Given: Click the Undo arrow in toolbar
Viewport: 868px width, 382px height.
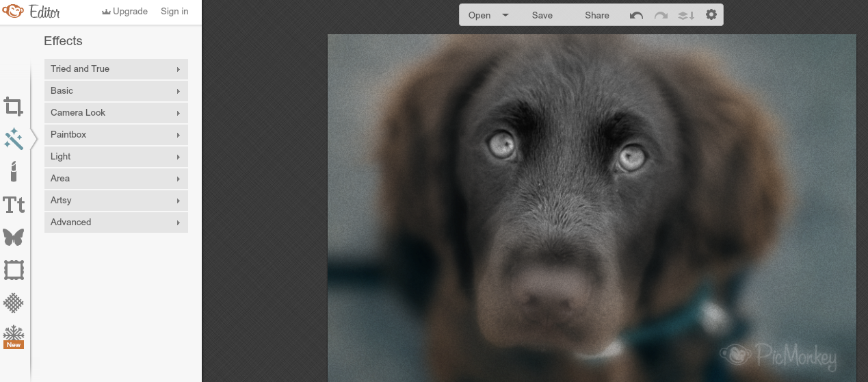Looking at the screenshot, I should pos(636,15).
